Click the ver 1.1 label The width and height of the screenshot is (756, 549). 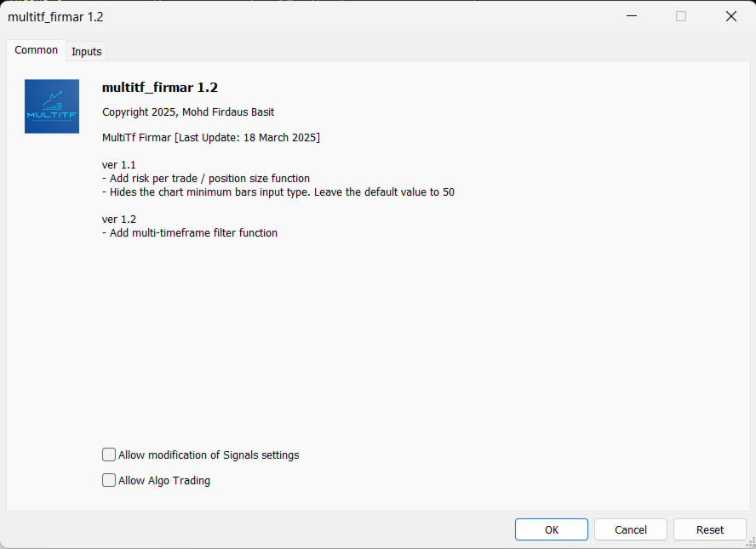point(119,164)
